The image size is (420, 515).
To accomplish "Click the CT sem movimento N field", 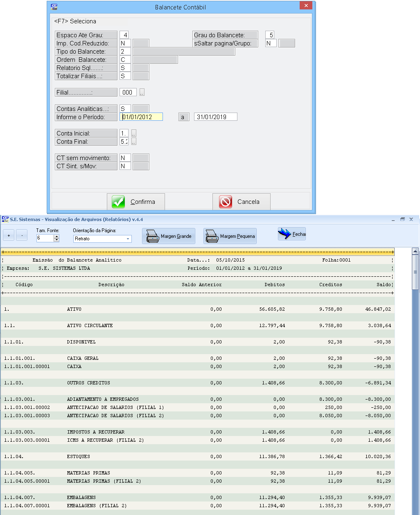I will (125, 158).
